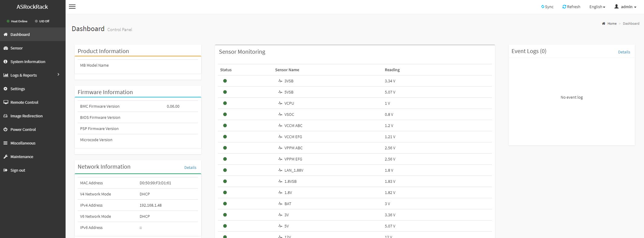Click the Power Control icon
This screenshot has width=644, height=238.
pyautogui.click(x=5, y=129)
